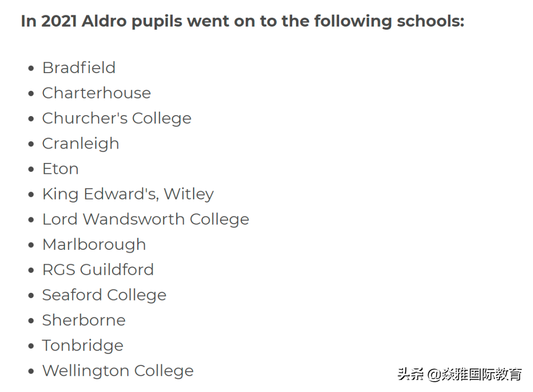Click the bullet point before Bradfield
This screenshot has width=533, height=392.
coord(32,69)
